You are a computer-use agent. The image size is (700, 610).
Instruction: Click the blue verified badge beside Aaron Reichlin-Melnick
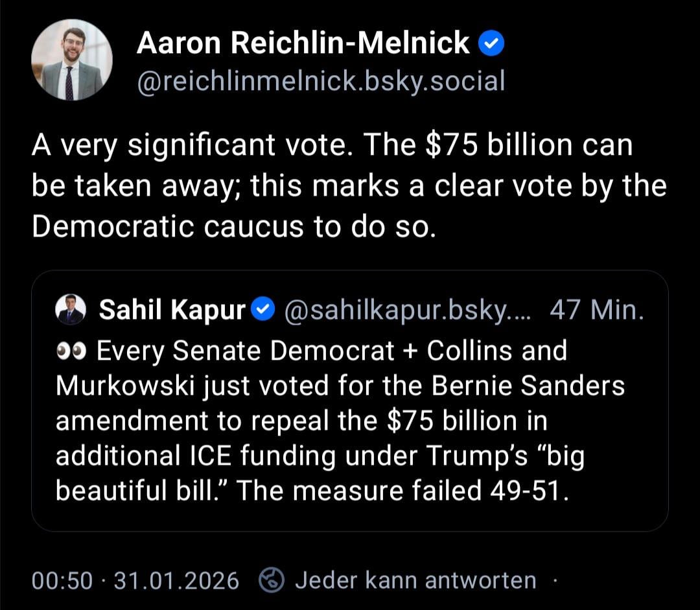click(491, 44)
